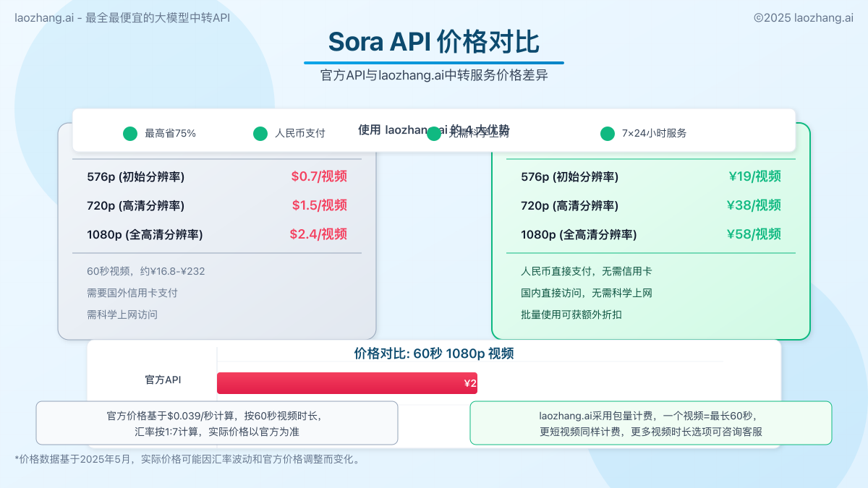Click the 人民币支付 advantage label
Viewport: 868px width, 488px height.
[300, 134]
